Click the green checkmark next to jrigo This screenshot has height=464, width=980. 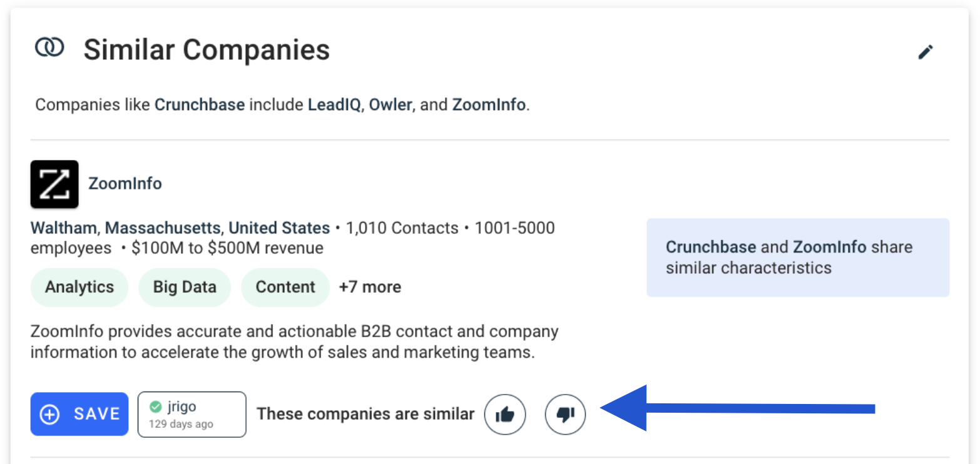(156, 407)
